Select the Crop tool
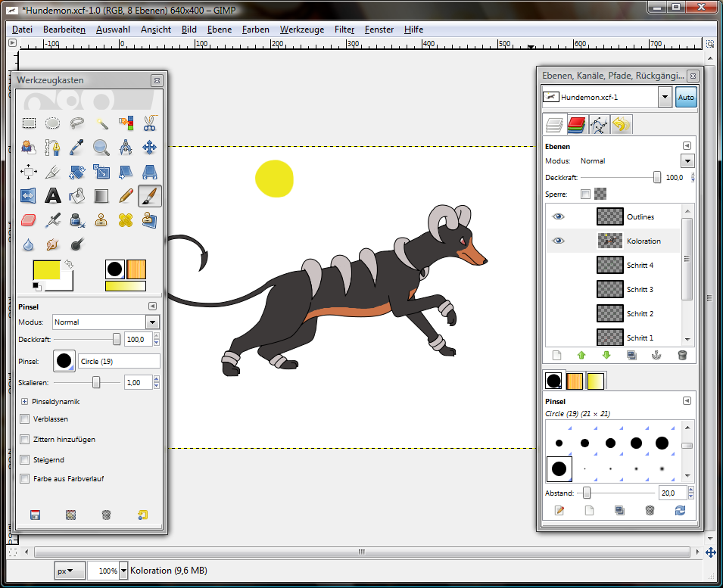The height and width of the screenshot is (588, 723). (x=52, y=172)
